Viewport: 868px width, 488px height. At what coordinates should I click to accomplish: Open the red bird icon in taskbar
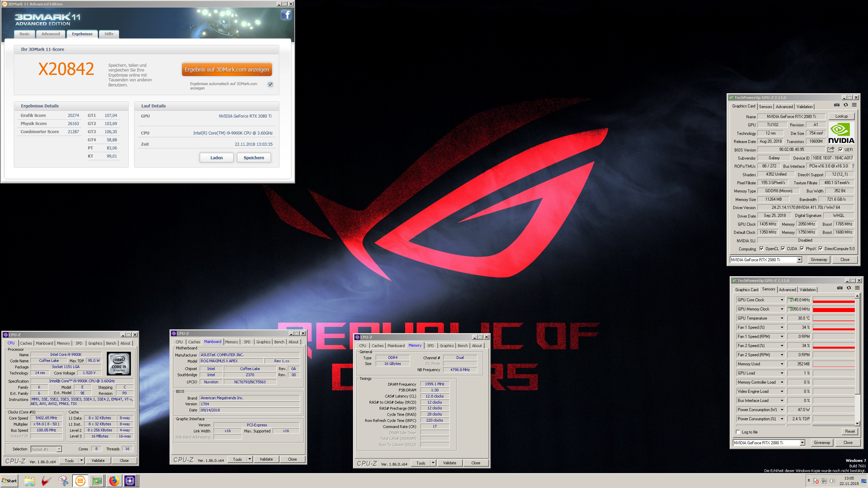click(46, 481)
